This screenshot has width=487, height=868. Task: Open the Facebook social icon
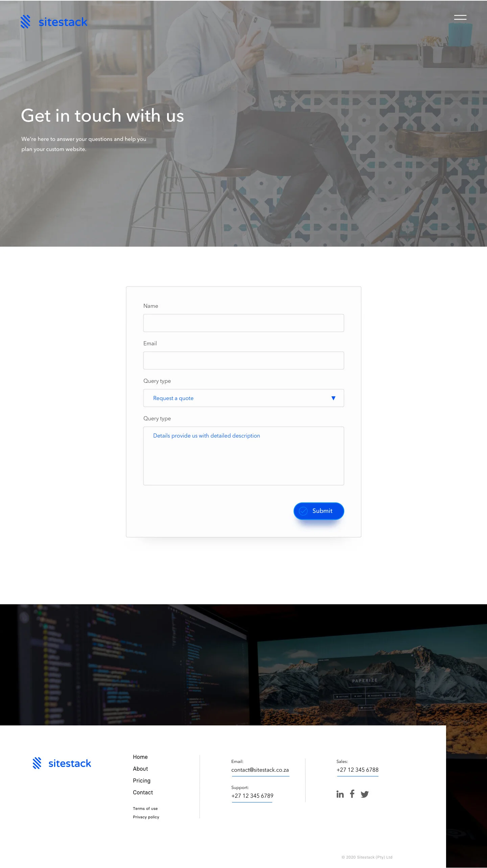[x=352, y=794]
